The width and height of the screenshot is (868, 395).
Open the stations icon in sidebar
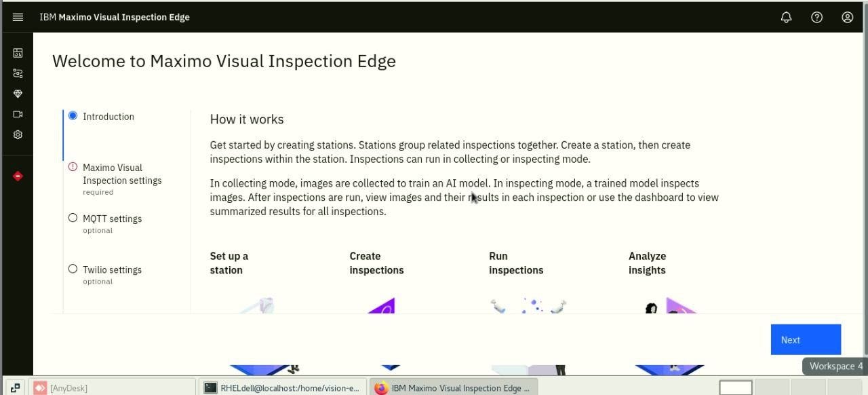[x=18, y=73]
